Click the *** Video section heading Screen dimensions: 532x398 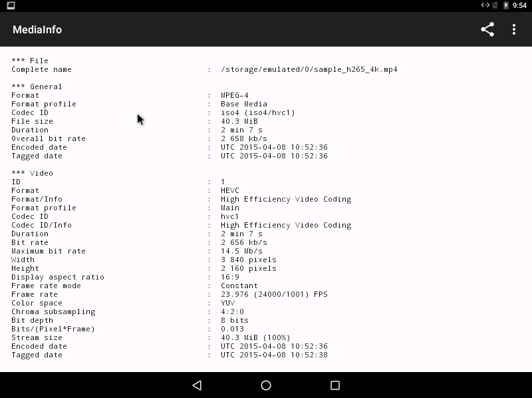[x=32, y=173]
